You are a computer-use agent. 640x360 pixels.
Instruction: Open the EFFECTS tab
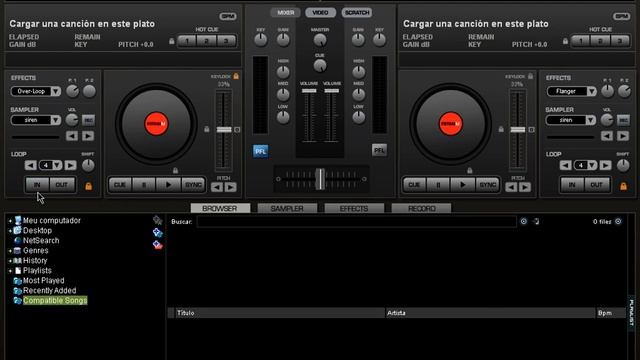pos(354,209)
